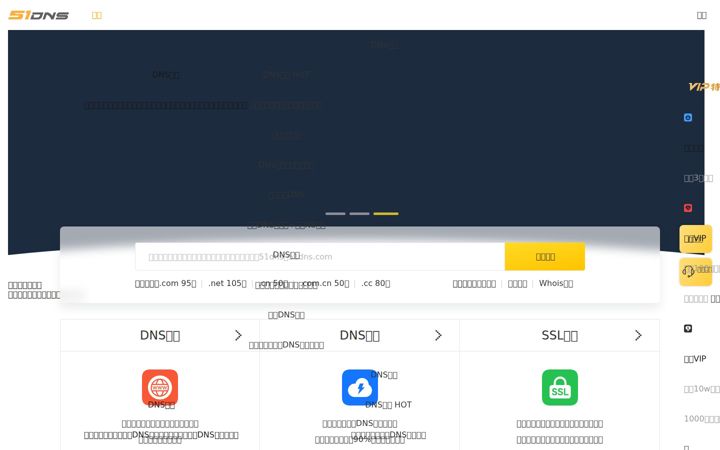Click the 51DNS logo
Image resolution: width=720 pixels, height=450 pixels.
click(39, 15)
